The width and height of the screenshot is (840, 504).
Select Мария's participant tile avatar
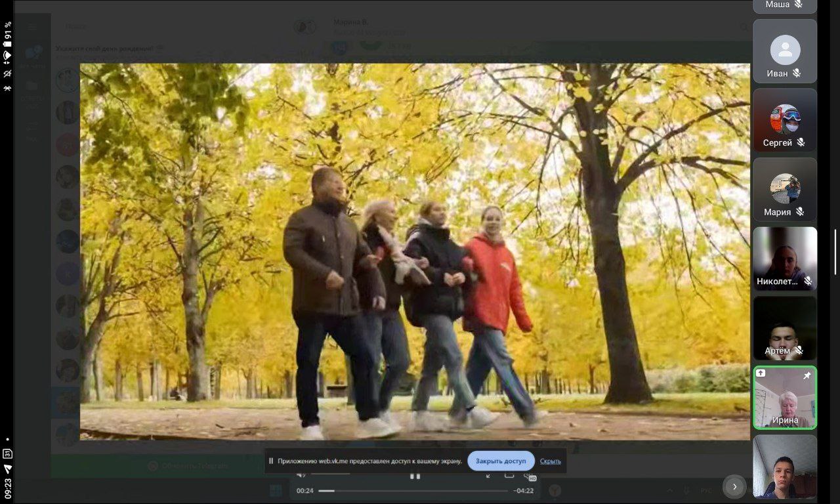point(785,188)
